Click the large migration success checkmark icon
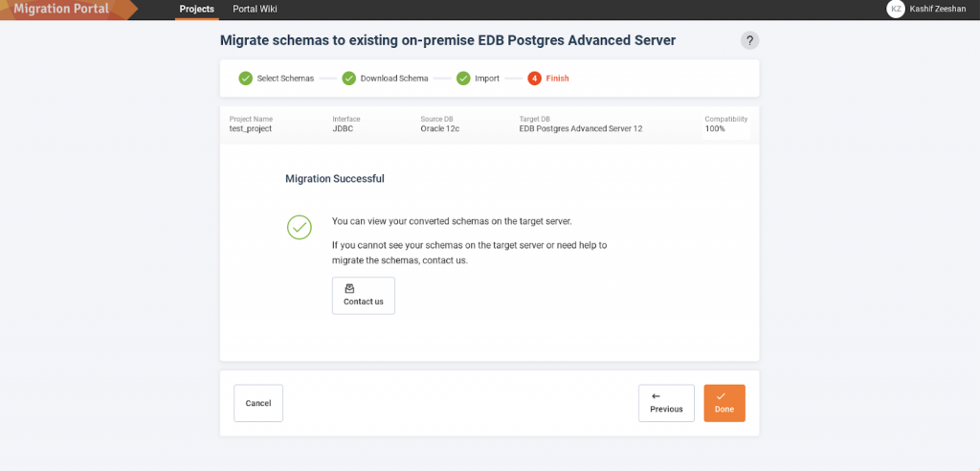Image resolution: width=980 pixels, height=471 pixels. tap(300, 227)
